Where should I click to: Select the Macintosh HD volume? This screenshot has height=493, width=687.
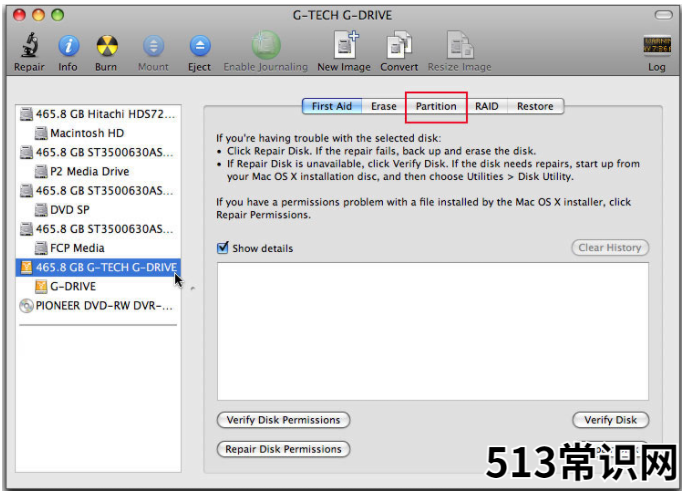(x=98, y=133)
